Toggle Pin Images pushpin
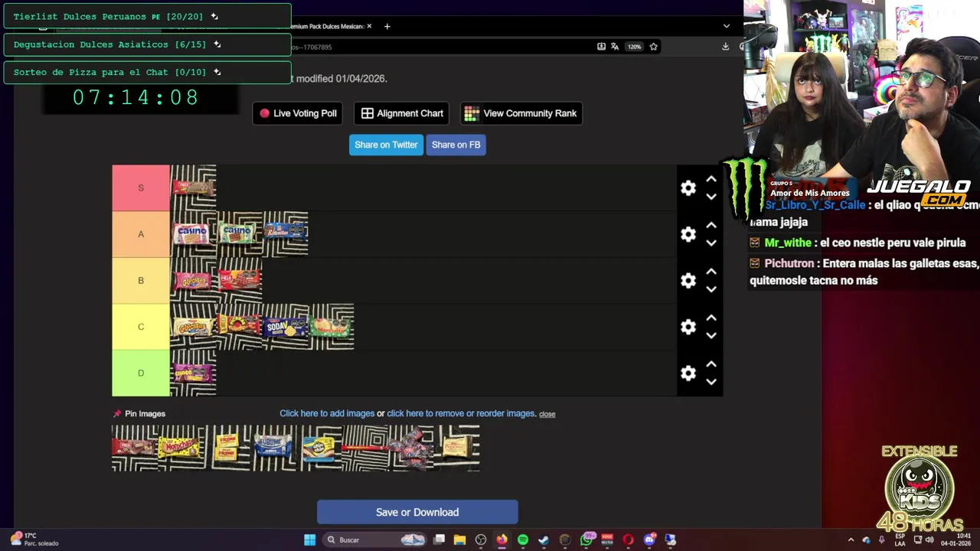Screen dimensions: 980x551 pos(117,413)
